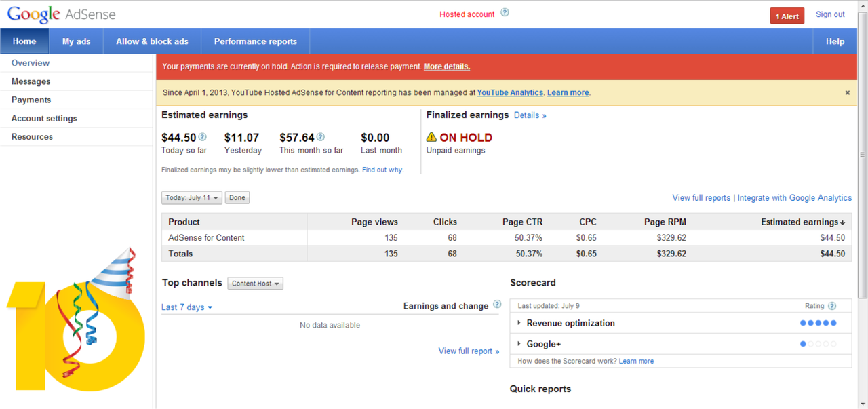The width and height of the screenshot is (868, 409).
Task: Open the YouTube Analytics link
Action: pyautogui.click(x=510, y=92)
